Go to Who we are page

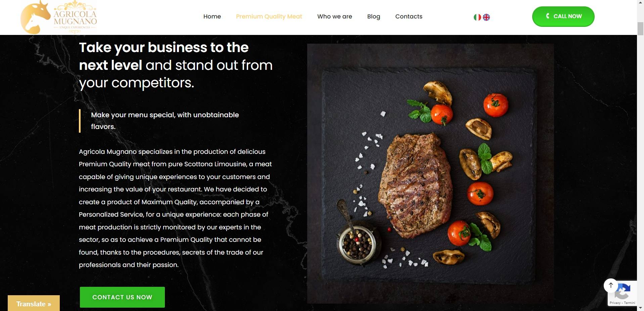[x=335, y=16]
